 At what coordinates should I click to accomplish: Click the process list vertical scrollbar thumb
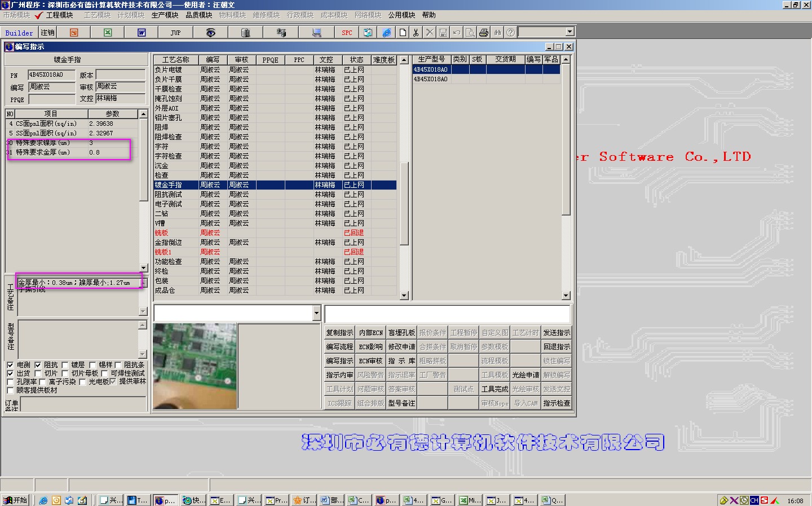404,203
